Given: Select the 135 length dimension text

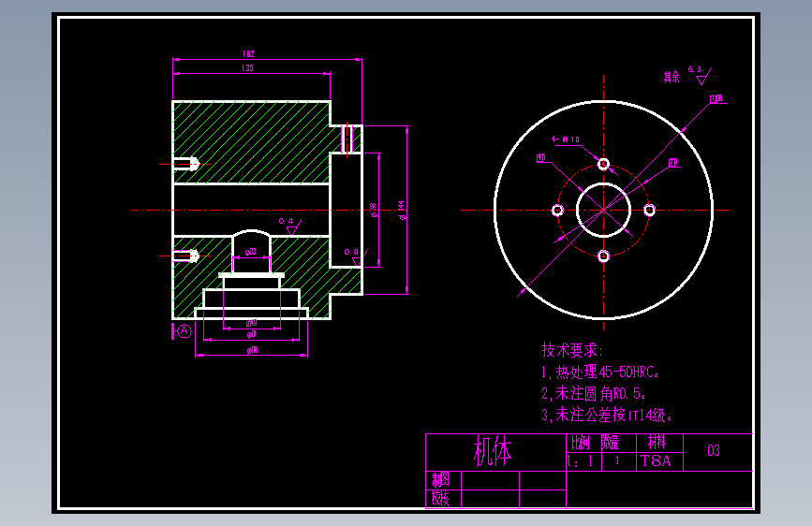Looking at the screenshot, I should (x=247, y=67).
